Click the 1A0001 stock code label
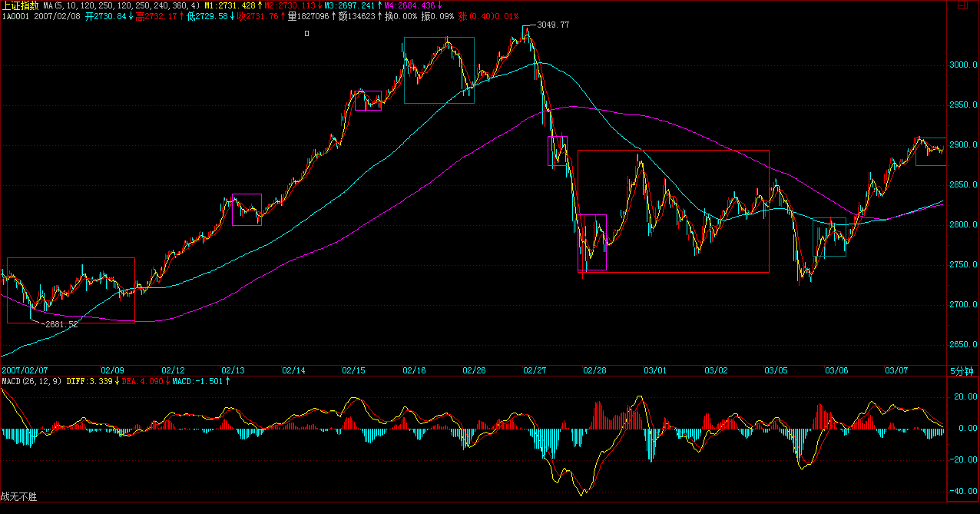Viewport: 980px width, 514px height. 16,16
